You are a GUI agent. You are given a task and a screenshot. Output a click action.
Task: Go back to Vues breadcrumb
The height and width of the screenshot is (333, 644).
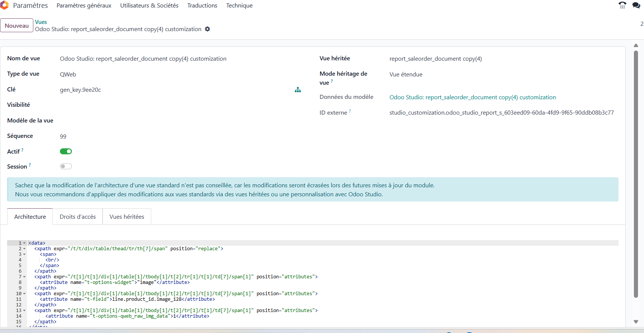(x=41, y=22)
